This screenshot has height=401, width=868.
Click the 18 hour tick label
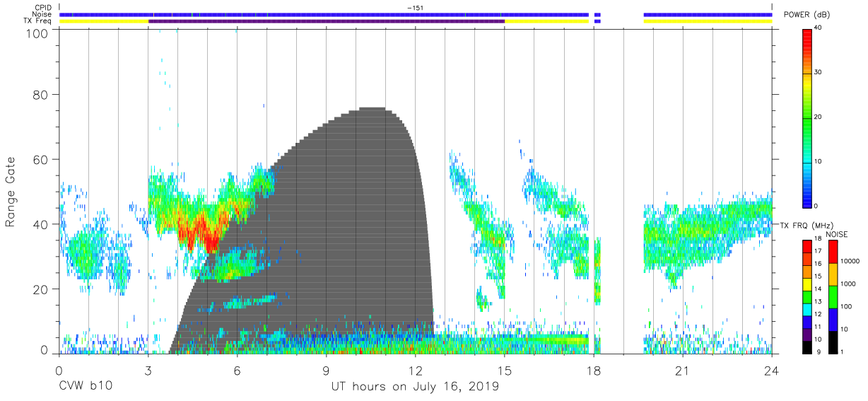[593, 369]
